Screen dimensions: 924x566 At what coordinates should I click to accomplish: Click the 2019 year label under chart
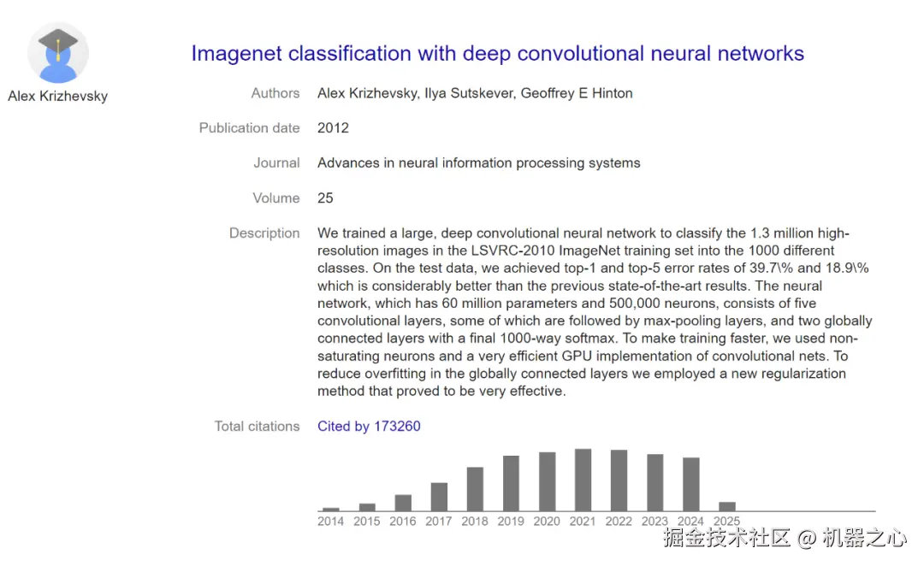[510, 522]
